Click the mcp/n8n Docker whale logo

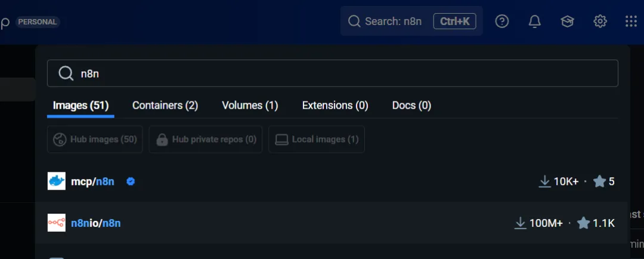57,181
